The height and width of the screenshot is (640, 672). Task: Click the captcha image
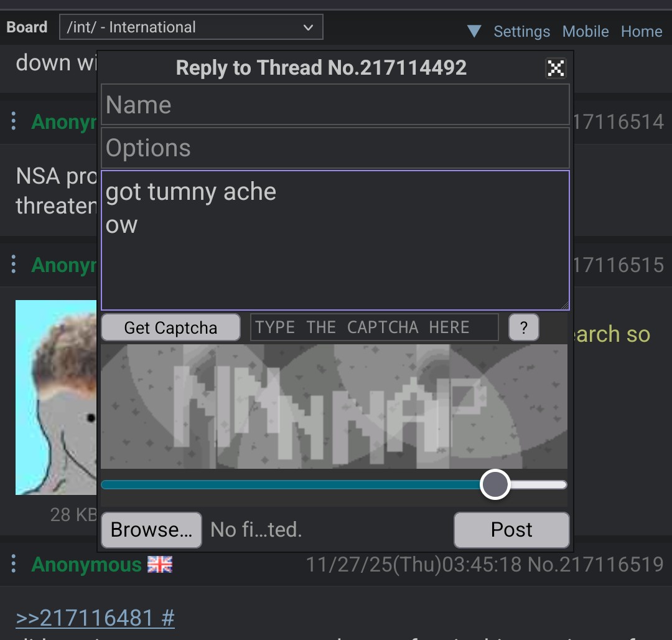click(x=334, y=406)
